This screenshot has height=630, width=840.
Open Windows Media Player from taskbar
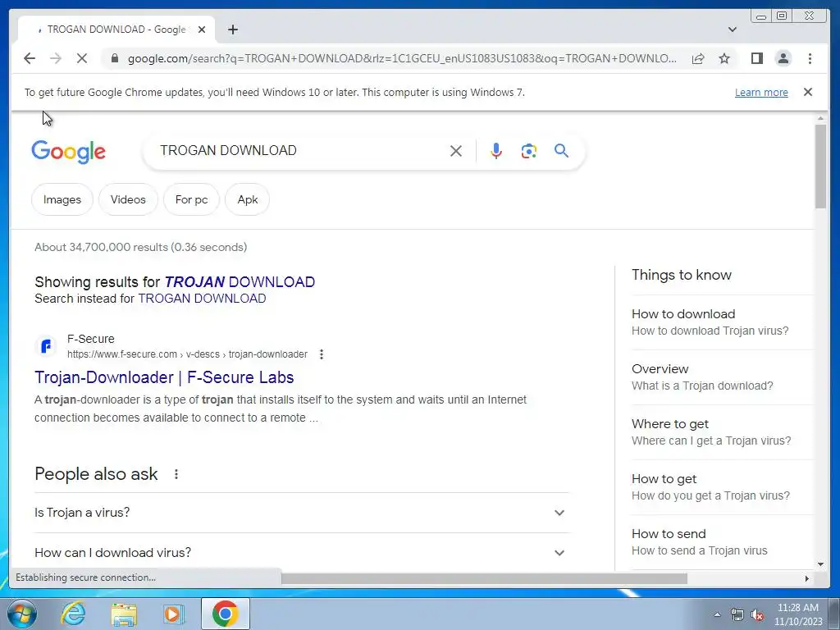tap(174, 614)
